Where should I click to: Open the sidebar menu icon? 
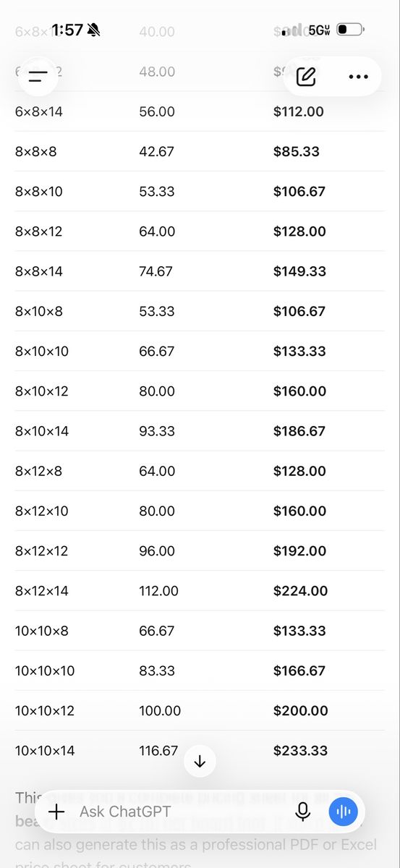38,76
